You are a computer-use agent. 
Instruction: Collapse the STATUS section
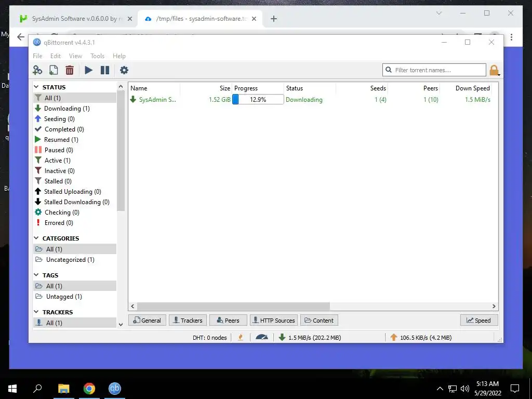pos(36,87)
